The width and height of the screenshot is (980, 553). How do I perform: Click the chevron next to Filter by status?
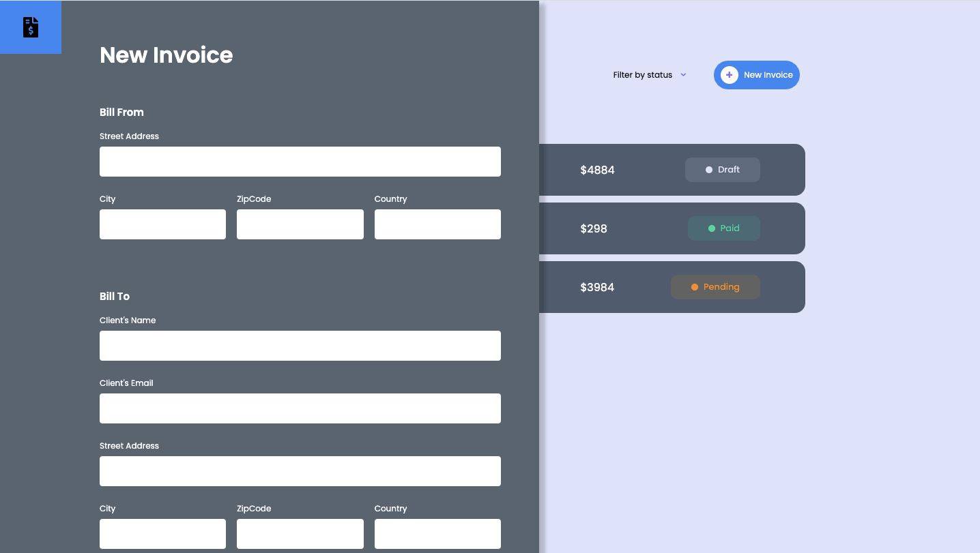coord(683,75)
